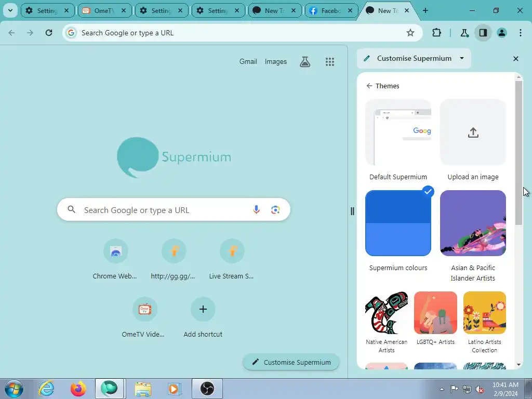Open the profile avatar menu
The height and width of the screenshot is (399, 532).
click(501, 33)
